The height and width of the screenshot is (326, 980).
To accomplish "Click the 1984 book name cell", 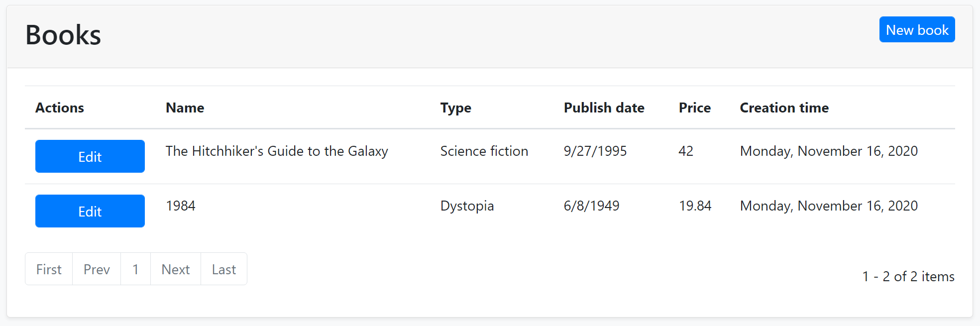I will (x=181, y=206).
